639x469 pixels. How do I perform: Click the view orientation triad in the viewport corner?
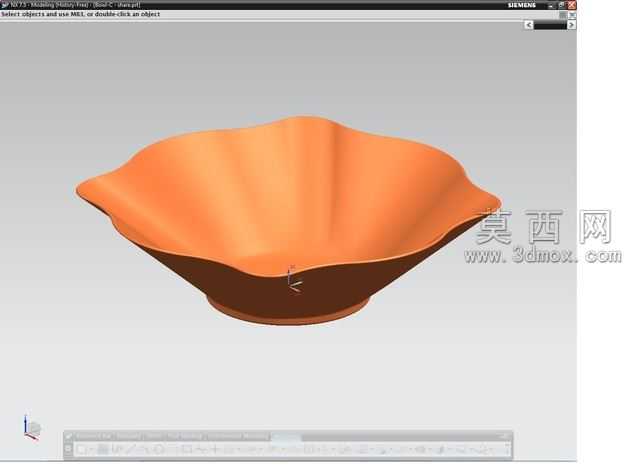pyautogui.click(x=32, y=428)
